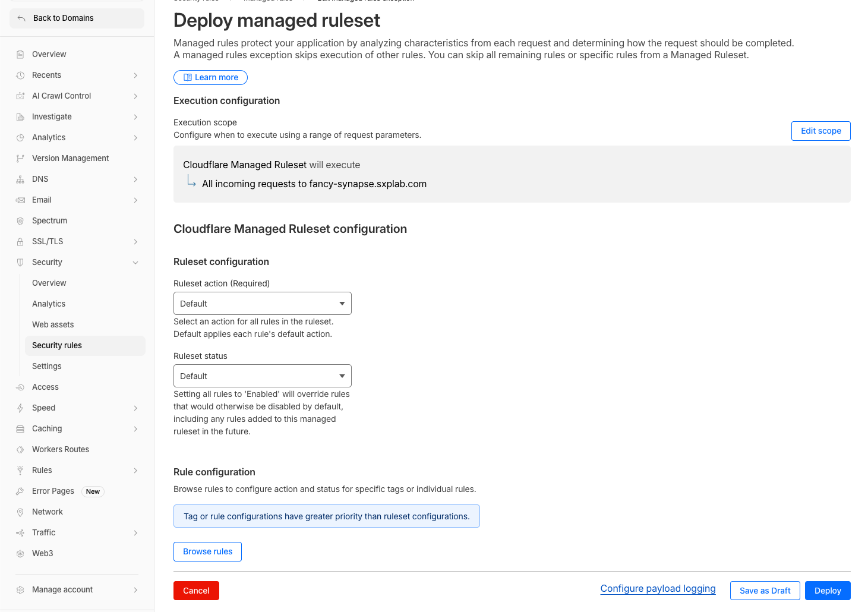Click the Security shield icon
Image resolution: width=868 pixels, height=612 pixels.
(20, 262)
